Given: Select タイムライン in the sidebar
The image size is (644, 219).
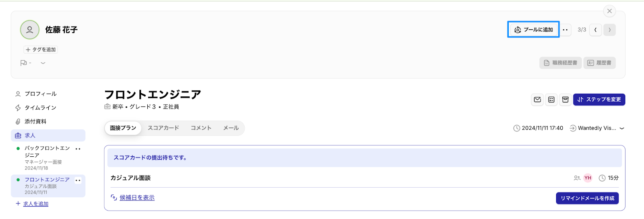Looking at the screenshot, I should 40,108.
